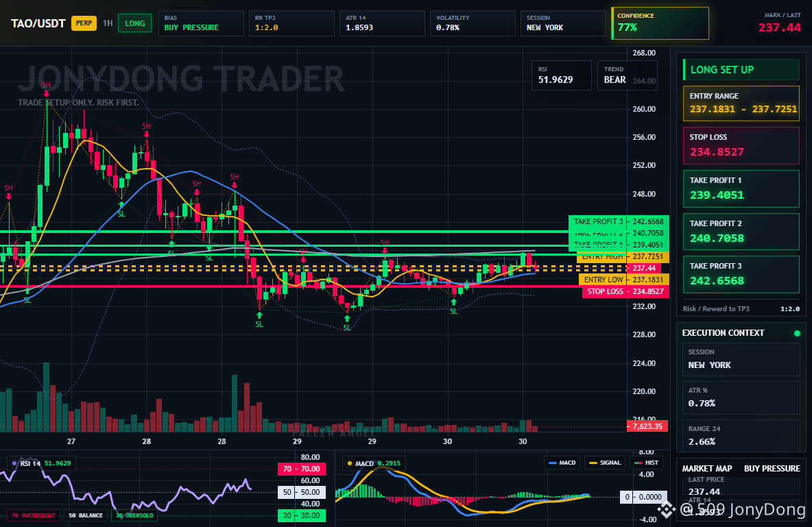Toggle the HIST histogram legend entry
This screenshot has height=527, width=812.
tap(646, 463)
